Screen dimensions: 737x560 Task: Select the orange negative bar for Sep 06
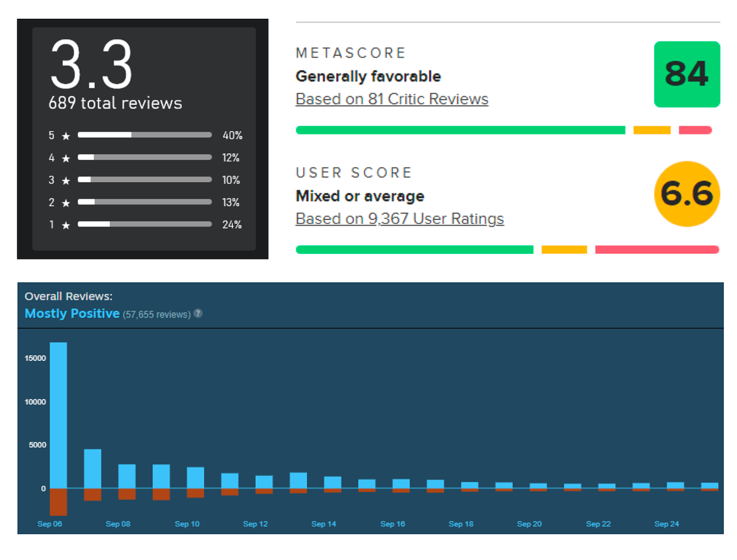tap(58, 502)
